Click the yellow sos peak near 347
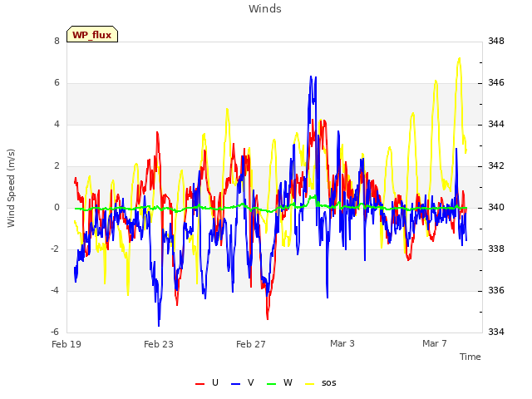 tap(460, 59)
